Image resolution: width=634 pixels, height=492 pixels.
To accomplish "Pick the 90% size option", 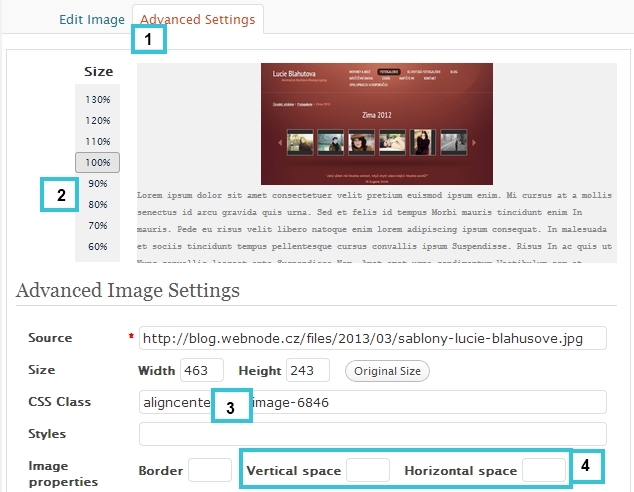I will [x=98, y=183].
